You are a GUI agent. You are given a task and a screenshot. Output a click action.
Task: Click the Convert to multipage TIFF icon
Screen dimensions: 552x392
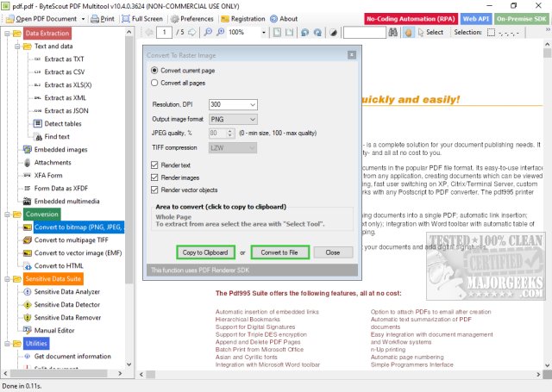point(27,240)
